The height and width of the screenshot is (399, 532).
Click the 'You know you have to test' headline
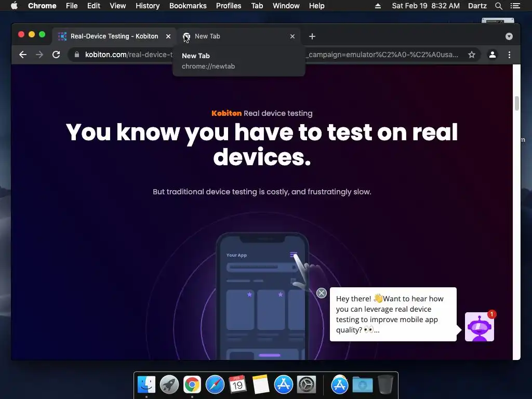click(262, 144)
